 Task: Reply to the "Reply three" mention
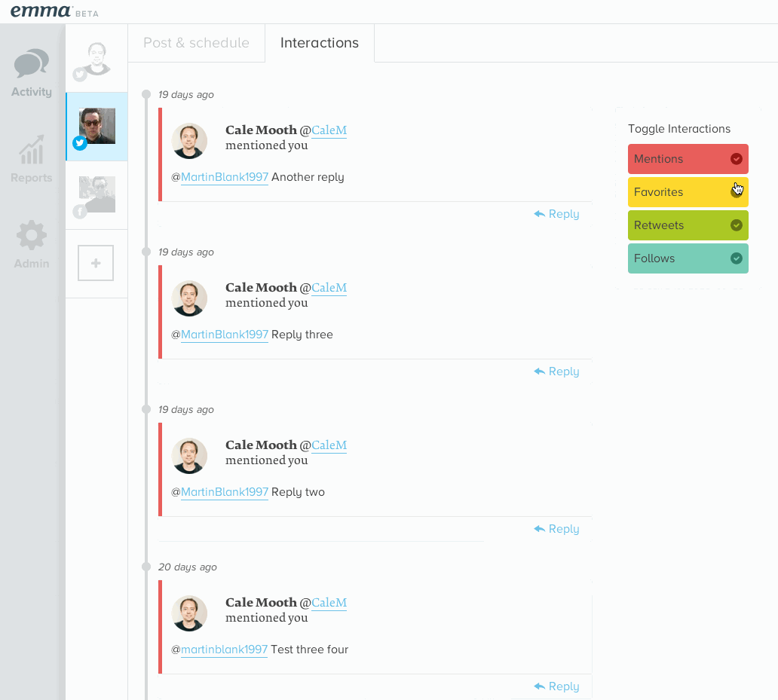[x=556, y=371]
